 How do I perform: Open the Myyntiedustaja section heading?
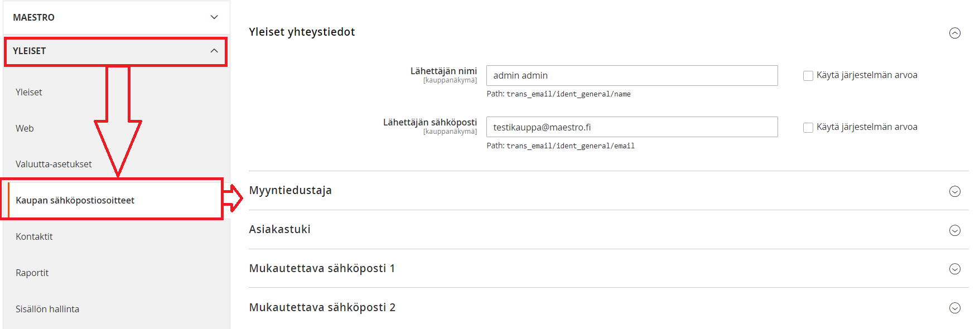point(290,190)
